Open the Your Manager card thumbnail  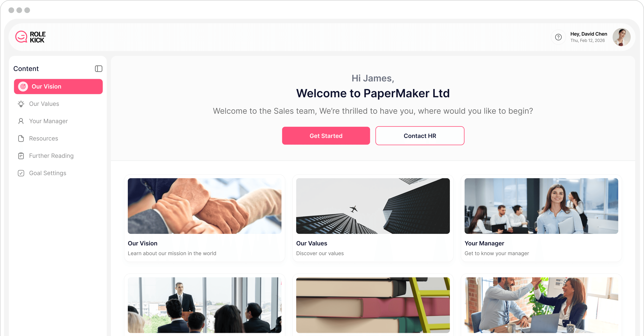[541, 206]
